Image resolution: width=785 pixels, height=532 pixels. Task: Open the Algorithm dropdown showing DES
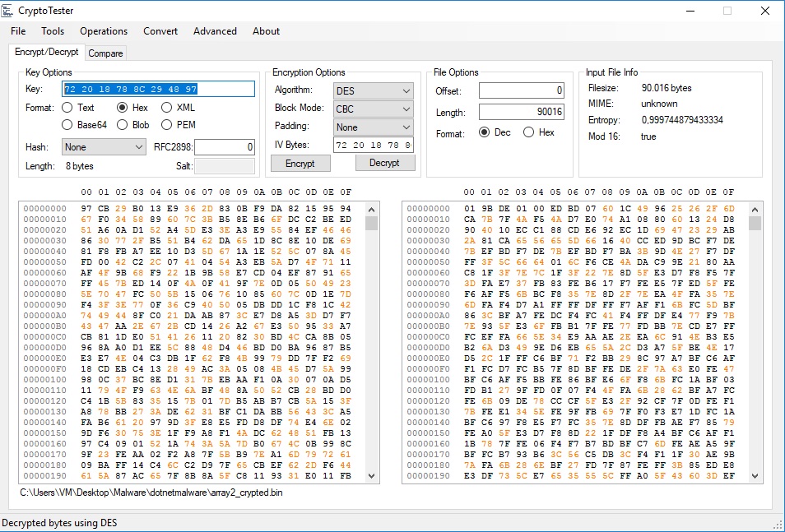coord(374,91)
